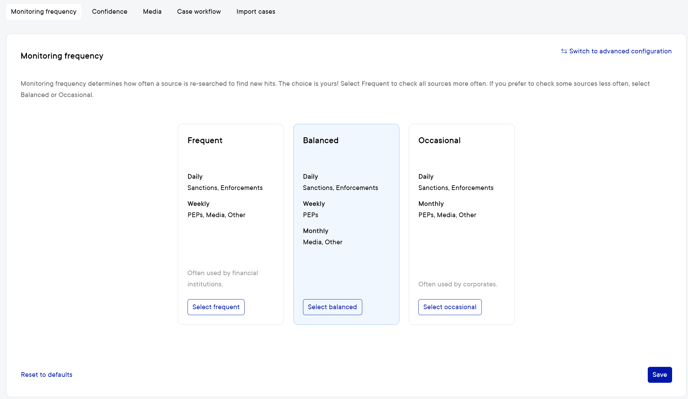688x399 pixels.
Task: Select the Balanced card heading
Action: [320, 140]
